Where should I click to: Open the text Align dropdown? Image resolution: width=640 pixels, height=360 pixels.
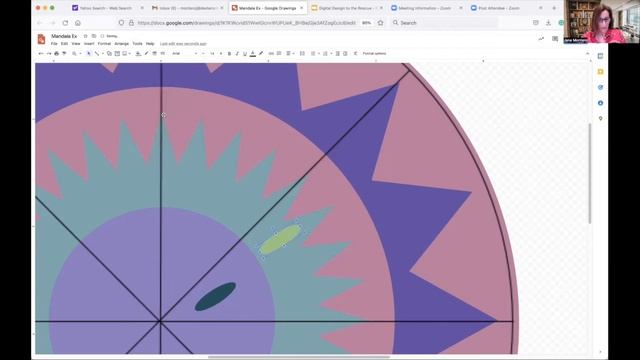tap(289, 53)
